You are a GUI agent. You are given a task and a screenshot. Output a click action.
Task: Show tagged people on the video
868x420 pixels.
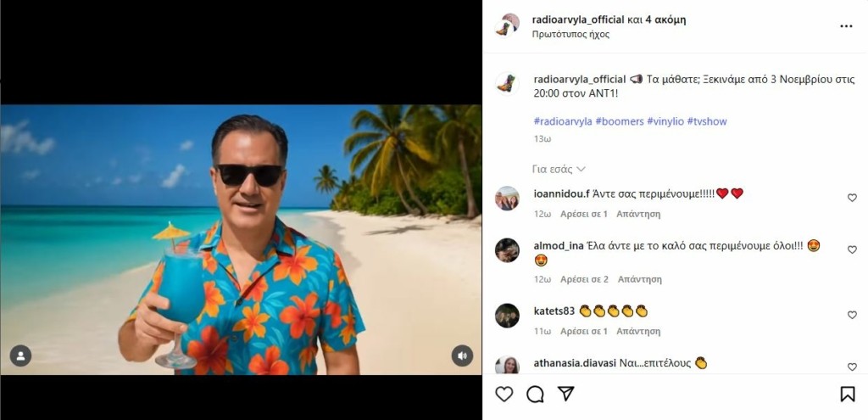coord(20,356)
